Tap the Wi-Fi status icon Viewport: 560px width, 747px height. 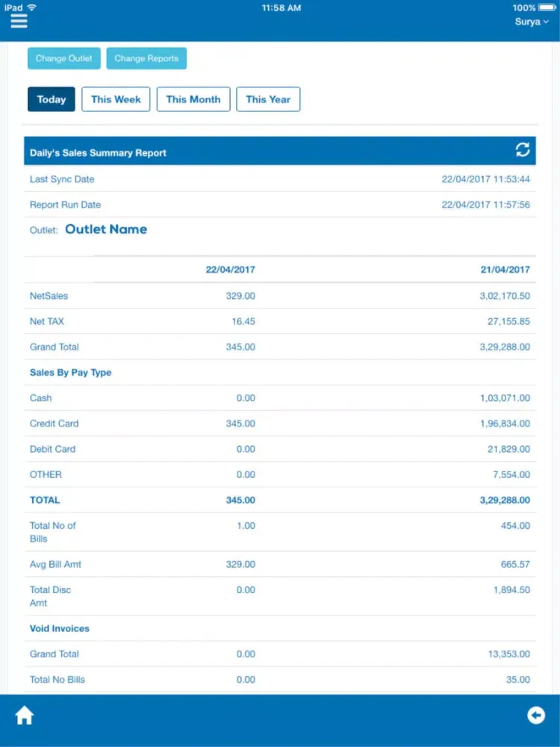tap(31, 7)
